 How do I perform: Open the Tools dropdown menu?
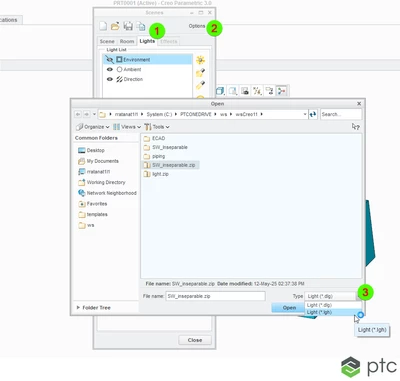[157, 127]
